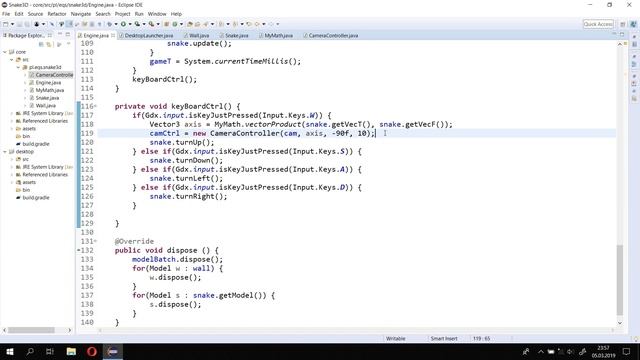Open the notification center icon

627,351
